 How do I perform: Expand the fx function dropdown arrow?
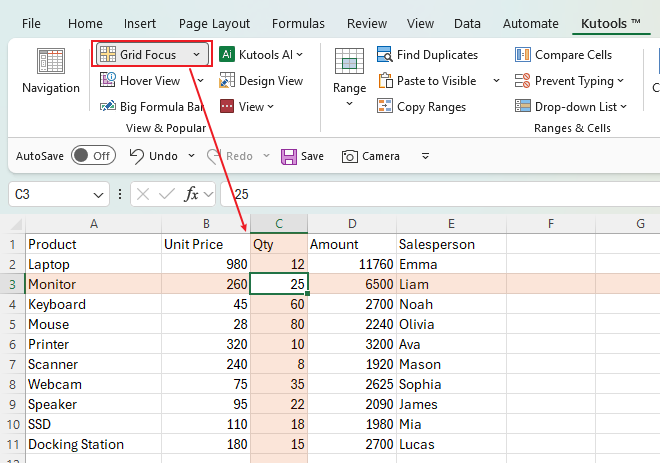coord(208,194)
